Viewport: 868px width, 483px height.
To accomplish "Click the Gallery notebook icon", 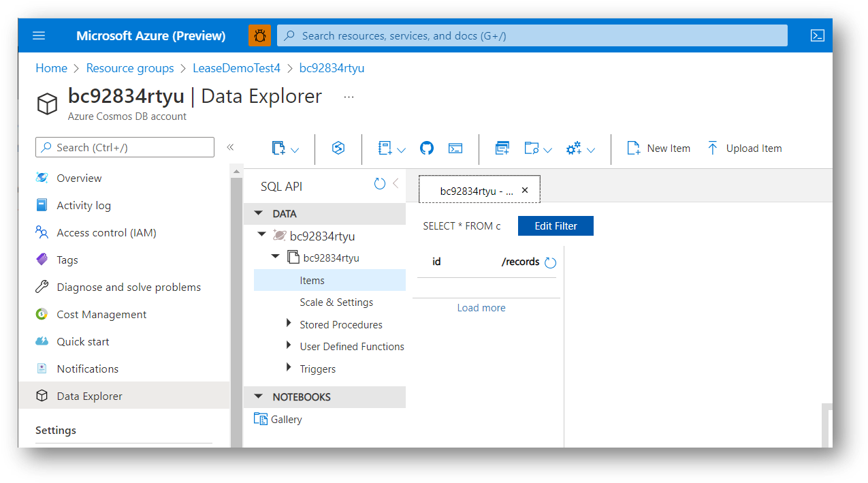I will 260,419.
